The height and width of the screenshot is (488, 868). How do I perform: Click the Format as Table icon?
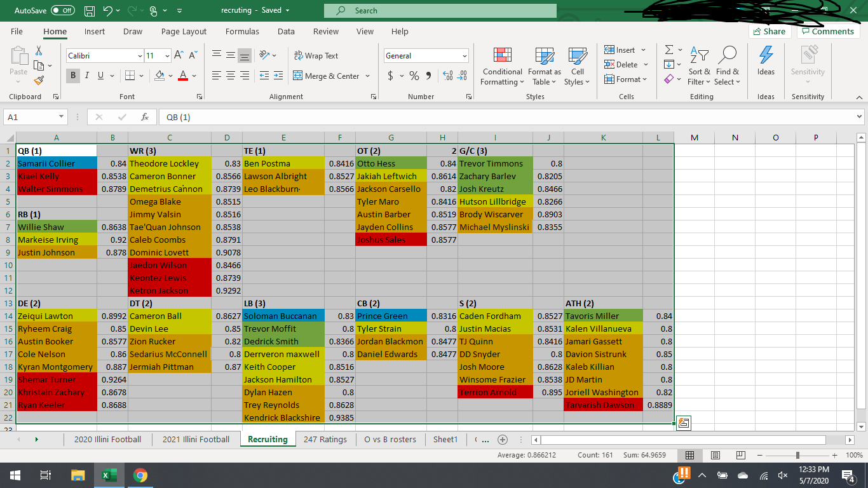coord(544,66)
